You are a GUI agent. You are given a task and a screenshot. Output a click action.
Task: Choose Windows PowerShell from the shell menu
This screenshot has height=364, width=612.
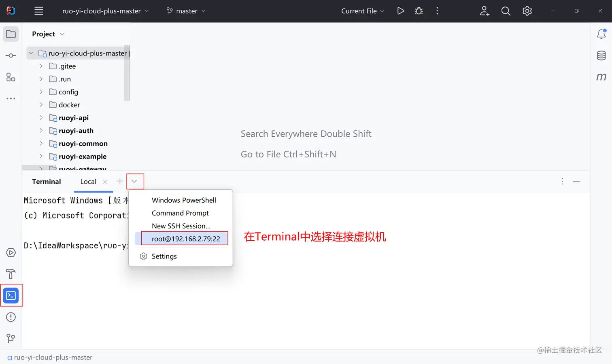184,200
